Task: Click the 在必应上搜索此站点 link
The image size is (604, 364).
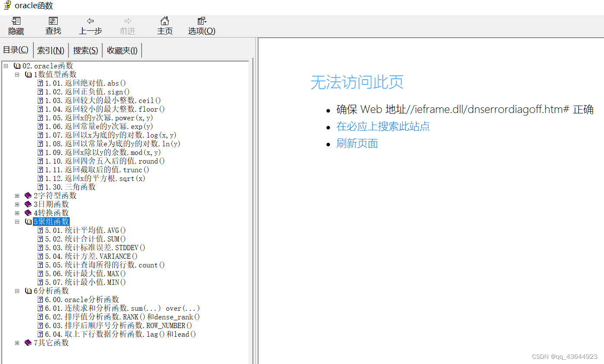Action: [x=383, y=126]
